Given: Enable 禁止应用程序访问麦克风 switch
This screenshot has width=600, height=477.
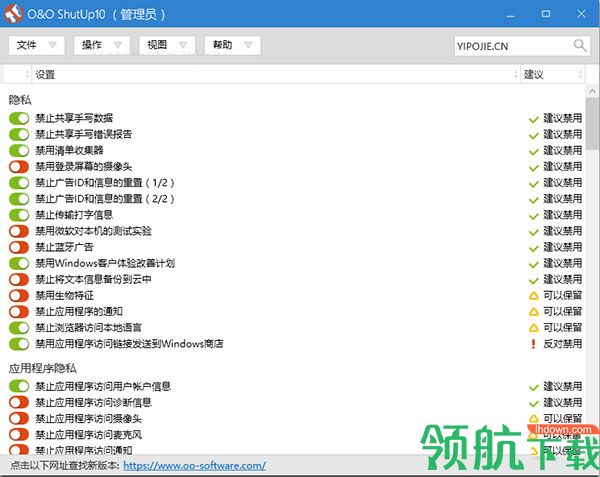Looking at the screenshot, I should tap(19, 435).
